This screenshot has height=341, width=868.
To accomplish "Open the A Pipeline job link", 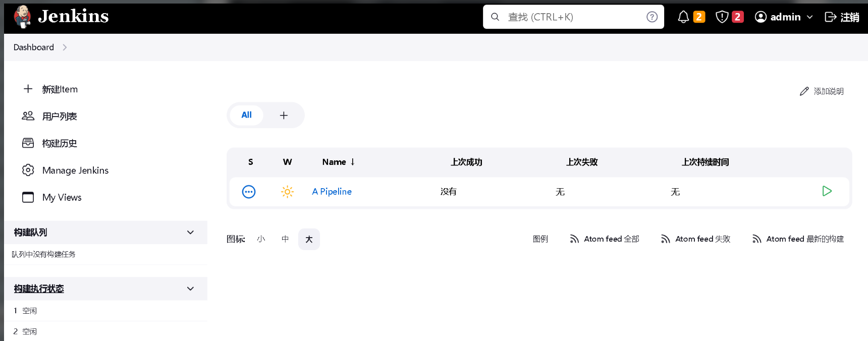I will 332,192.
